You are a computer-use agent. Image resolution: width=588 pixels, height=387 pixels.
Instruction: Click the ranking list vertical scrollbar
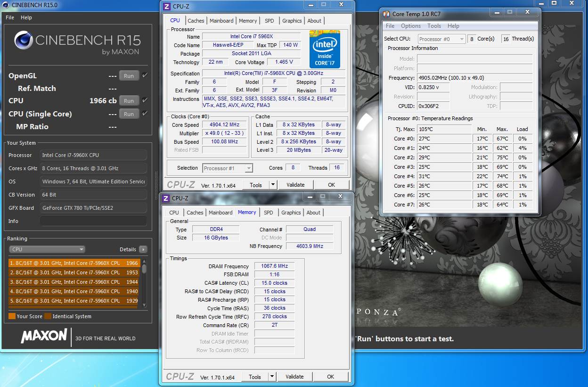point(144,283)
